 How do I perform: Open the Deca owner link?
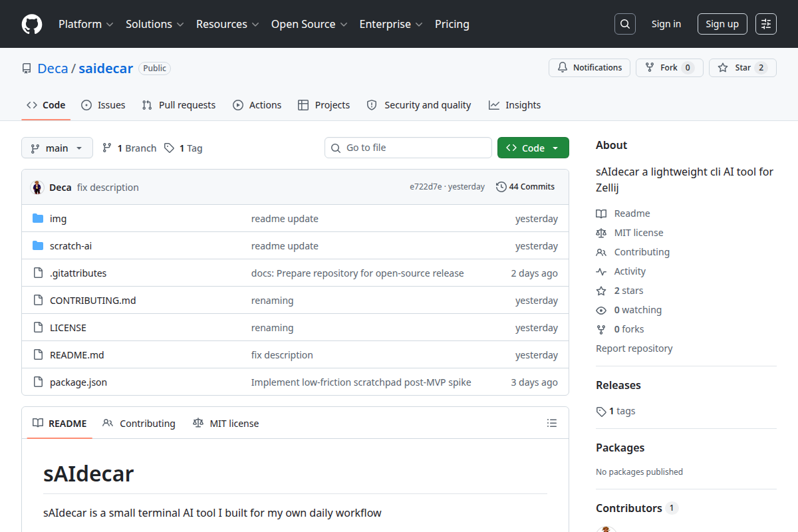click(x=53, y=68)
